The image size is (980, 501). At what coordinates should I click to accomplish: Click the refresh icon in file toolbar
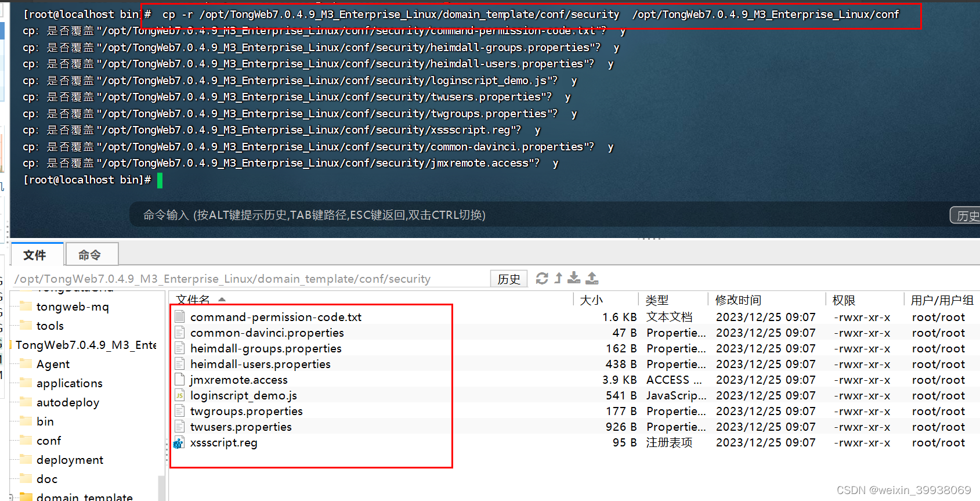pyautogui.click(x=542, y=278)
